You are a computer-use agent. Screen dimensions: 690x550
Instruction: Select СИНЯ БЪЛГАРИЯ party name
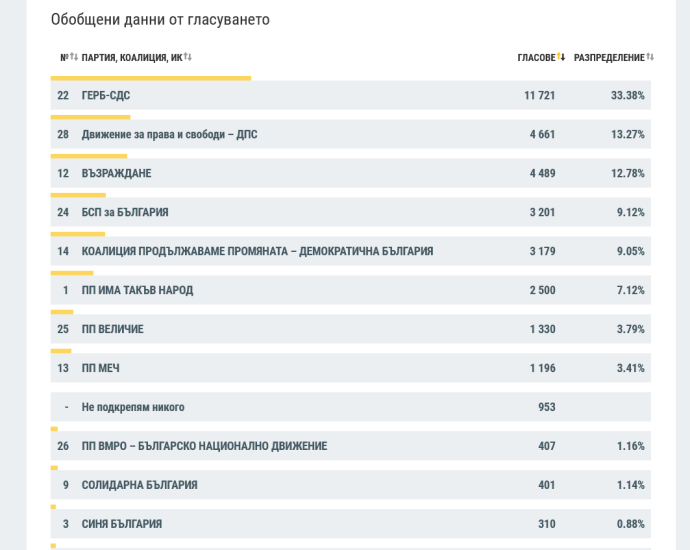pyautogui.click(x=122, y=524)
